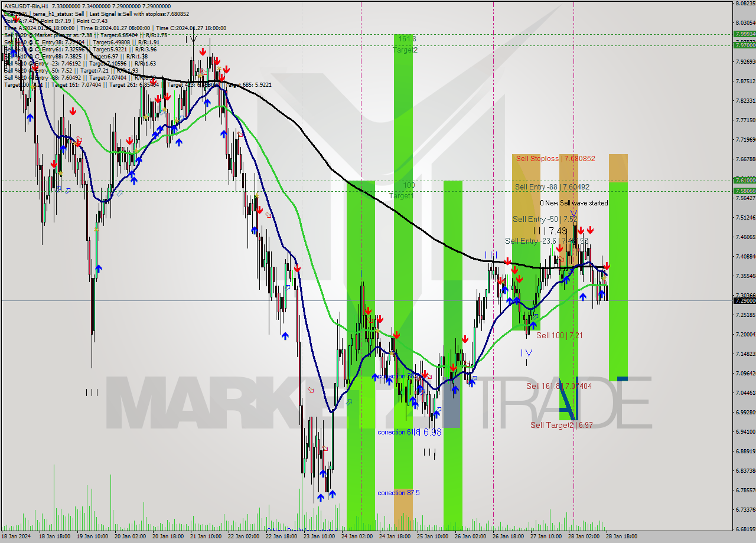
Task: Click the 'Sell 161.8 | 7.07404' label
Action: pos(559,386)
